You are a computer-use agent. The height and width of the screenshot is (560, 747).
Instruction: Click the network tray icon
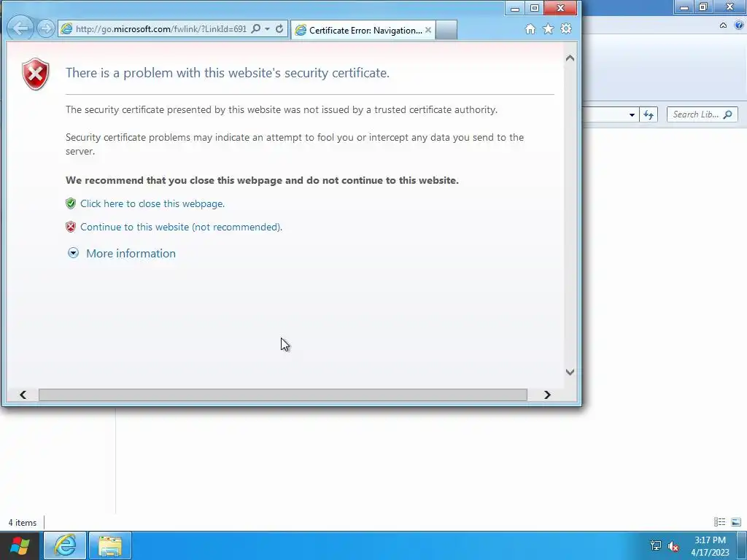(x=656, y=545)
